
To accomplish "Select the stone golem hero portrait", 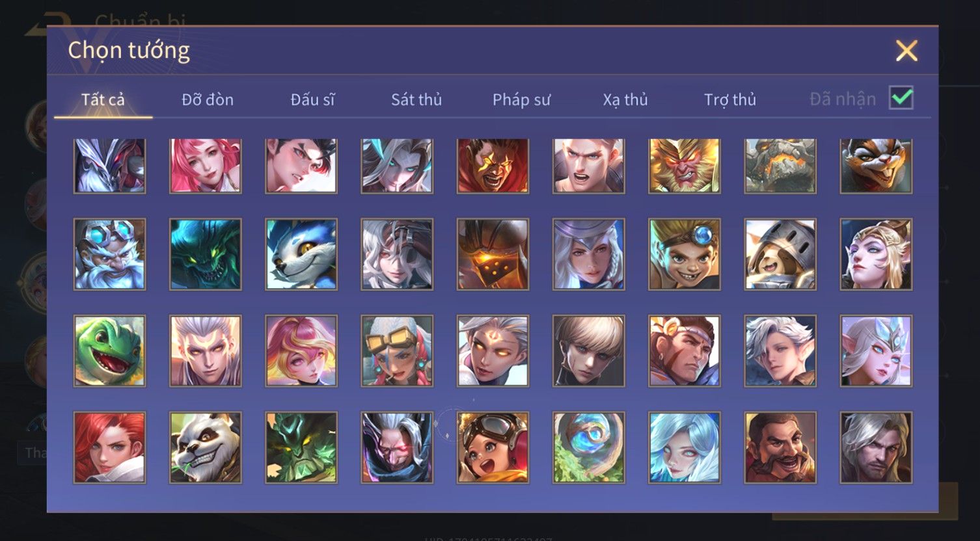I will pos(780,166).
